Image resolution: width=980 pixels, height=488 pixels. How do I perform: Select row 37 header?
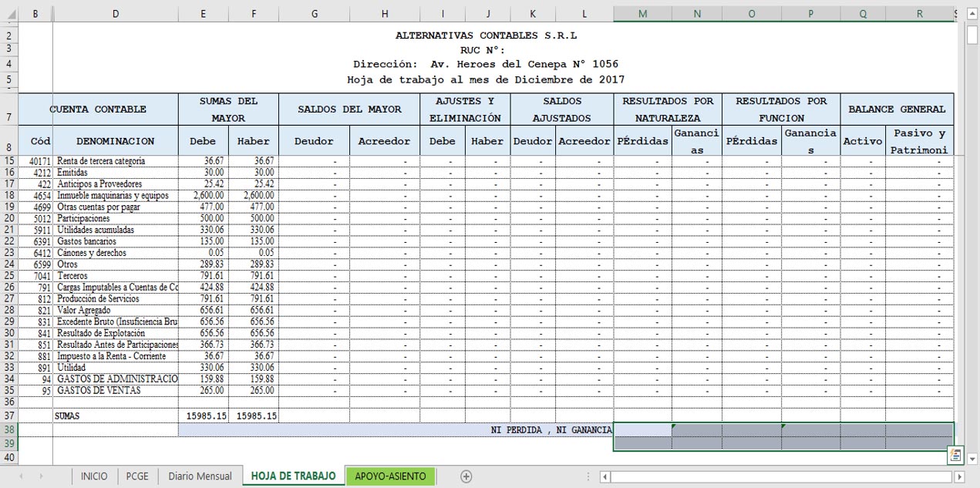[x=8, y=416]
